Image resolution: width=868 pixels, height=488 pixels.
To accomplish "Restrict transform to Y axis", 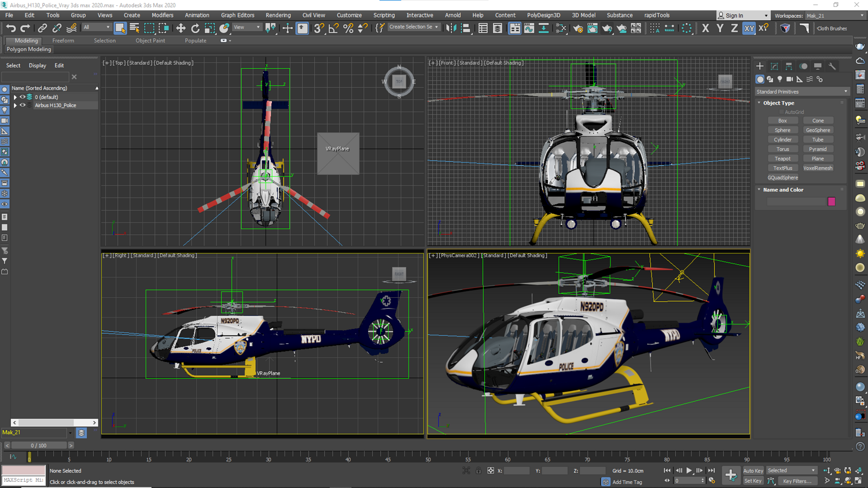I will [x=720, y=28].
